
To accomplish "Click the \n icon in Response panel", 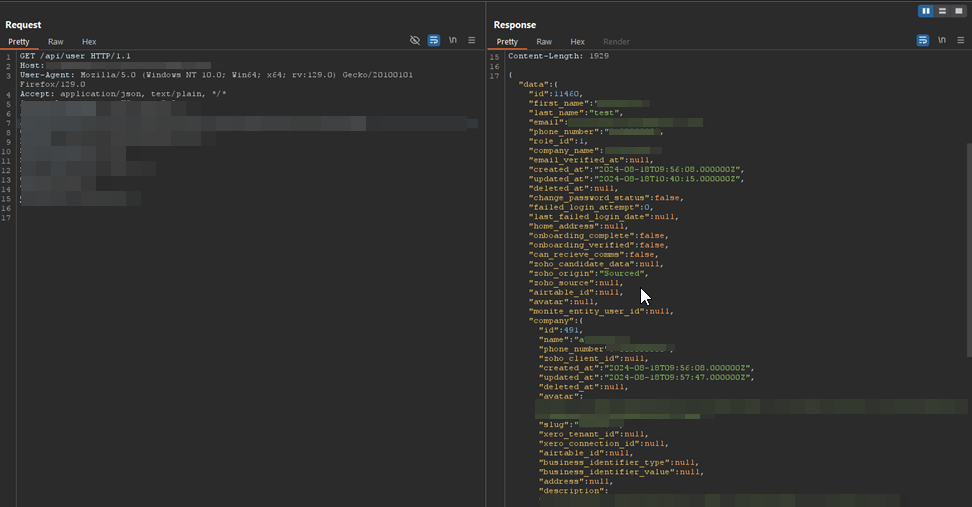I will (941, 41).
